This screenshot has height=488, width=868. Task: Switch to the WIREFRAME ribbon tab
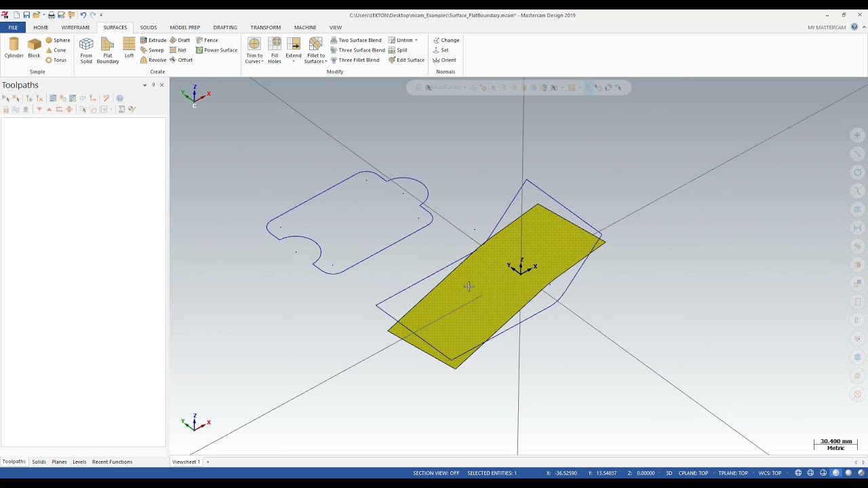tap(75, 28)
